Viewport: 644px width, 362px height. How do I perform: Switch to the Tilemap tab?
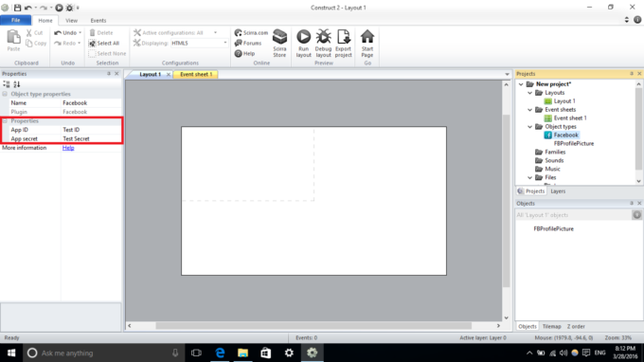coord(551,326)
